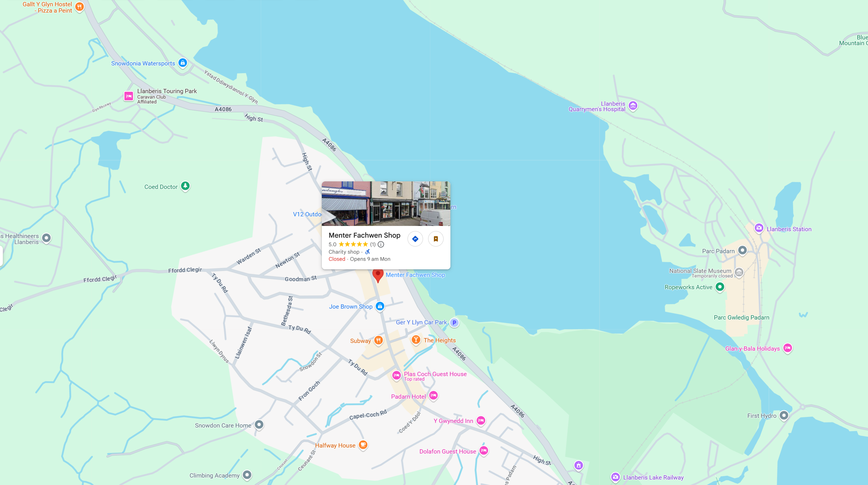
Task: Save Menter Fachwen Shop with the bookmark icon
Action: pos(436,239)
